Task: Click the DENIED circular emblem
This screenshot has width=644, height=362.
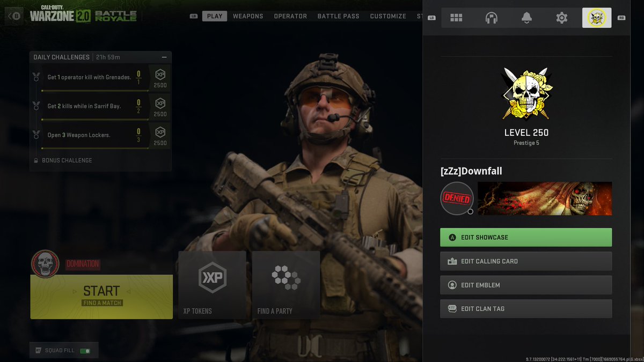Action: [x=457, y=198]
